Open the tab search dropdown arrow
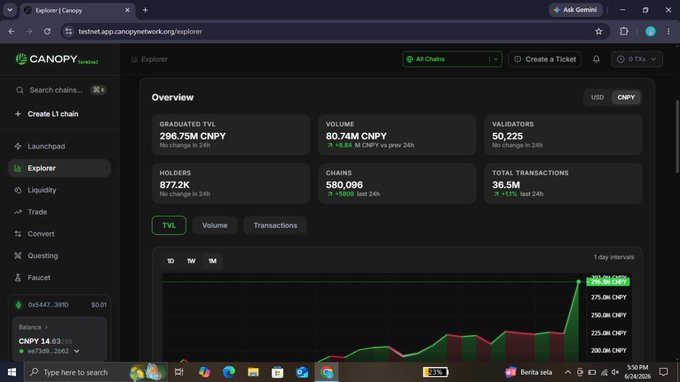 coord(10,10)
